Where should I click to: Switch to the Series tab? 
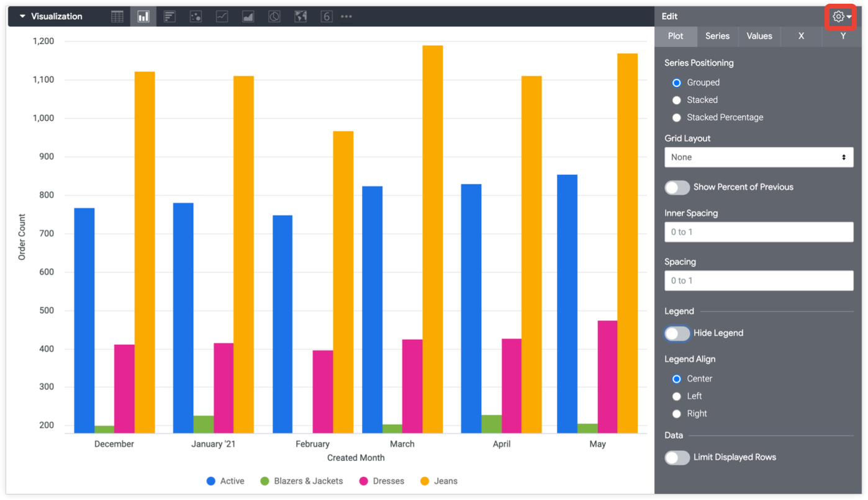point(717,37)
